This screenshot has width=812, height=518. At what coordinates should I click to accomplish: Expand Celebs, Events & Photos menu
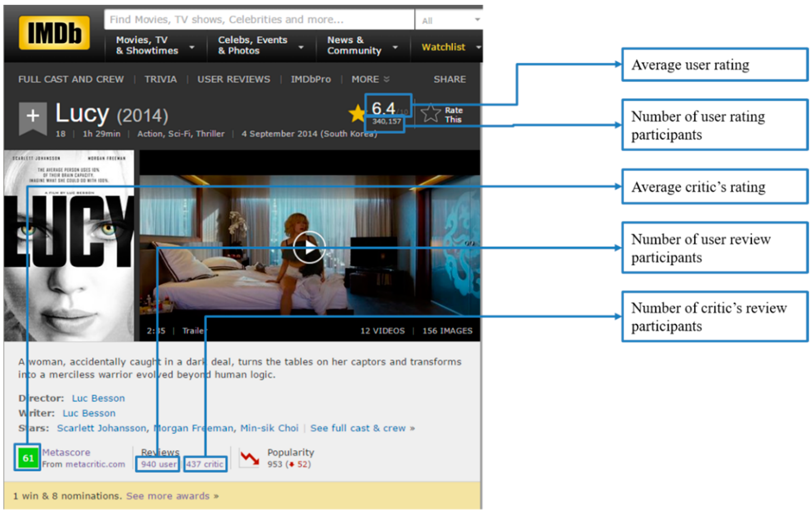point(261,46)
